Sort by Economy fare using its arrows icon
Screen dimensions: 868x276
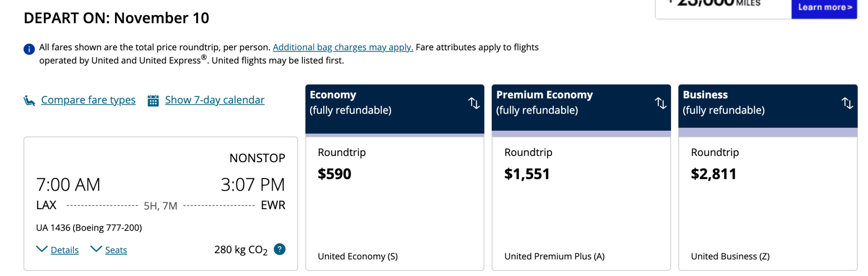coord(474,103)
